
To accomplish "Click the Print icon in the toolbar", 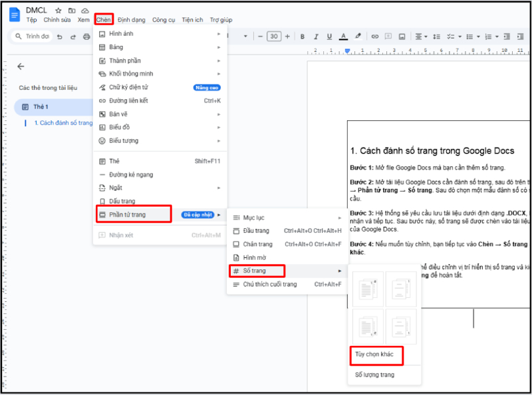I will pyautogui.click(x=86, y=37).
